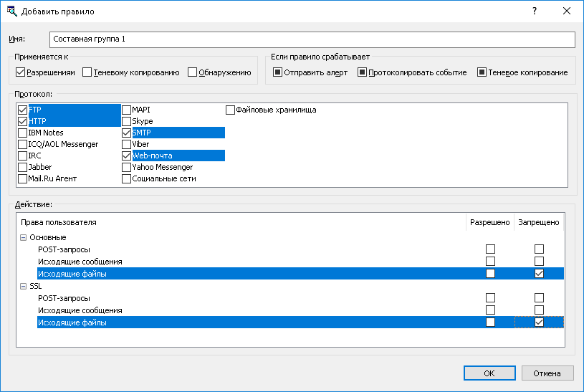The width and height of the screenshot is (584, 392).
Task: Toggle Протоколировать событие checkbox
Action: 362,72
